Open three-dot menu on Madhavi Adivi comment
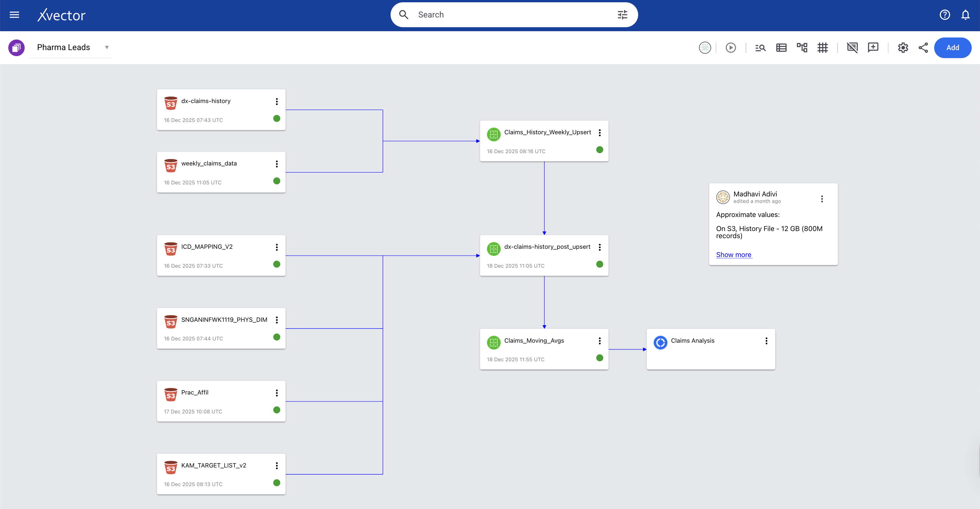Image resolution: width=980 pixels, height=509 pixels. 822,199
